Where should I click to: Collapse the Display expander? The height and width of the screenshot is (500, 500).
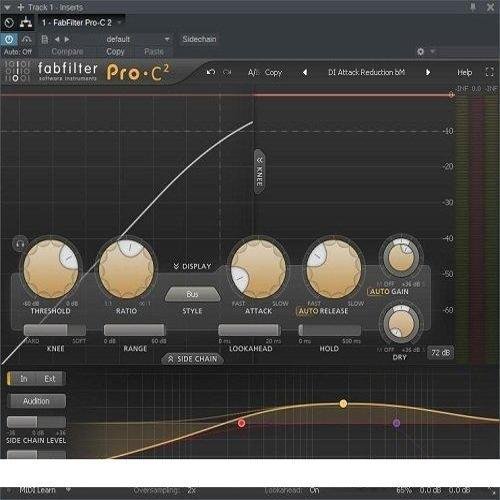point(192,266)
